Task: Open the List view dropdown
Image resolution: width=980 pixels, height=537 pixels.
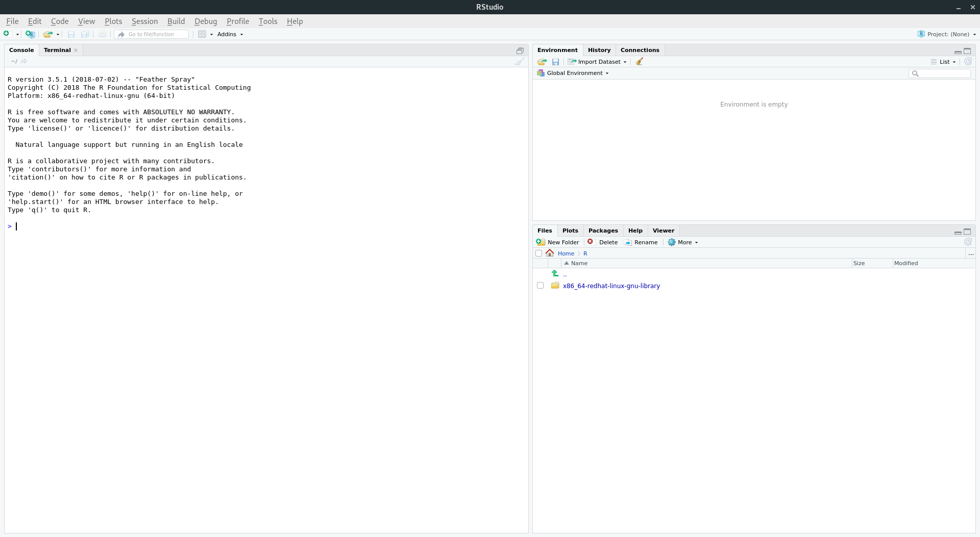Action: tap(943, 62)
